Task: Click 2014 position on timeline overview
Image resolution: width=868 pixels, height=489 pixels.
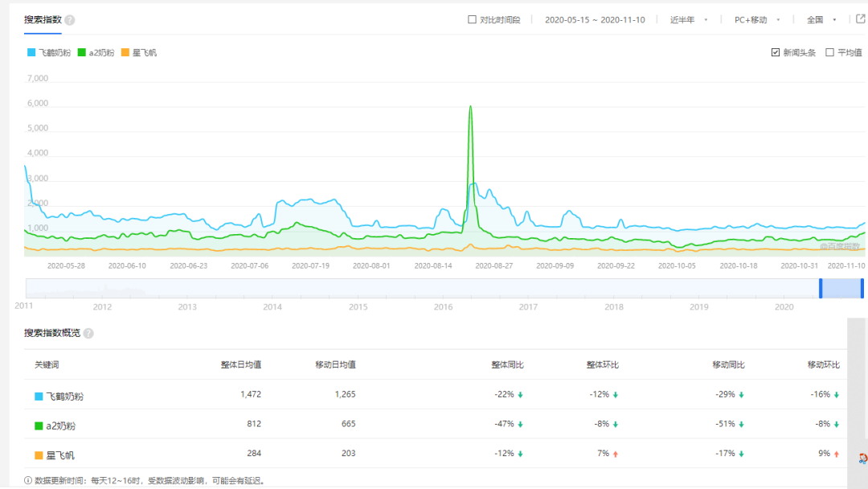Action: click(x=272, y=306)
